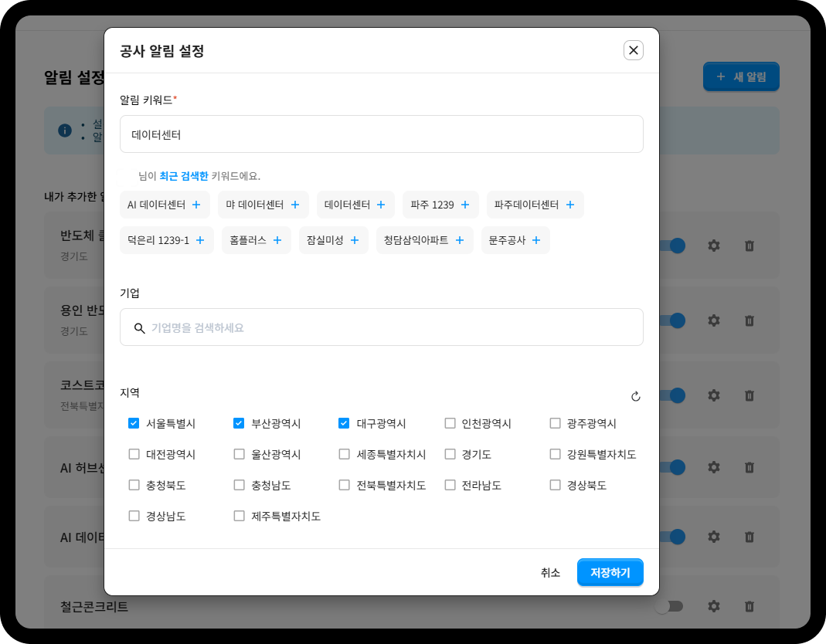826x644 pixels.
Task: Add the 잠실미성 keyword chip
Action: (334, 240)
